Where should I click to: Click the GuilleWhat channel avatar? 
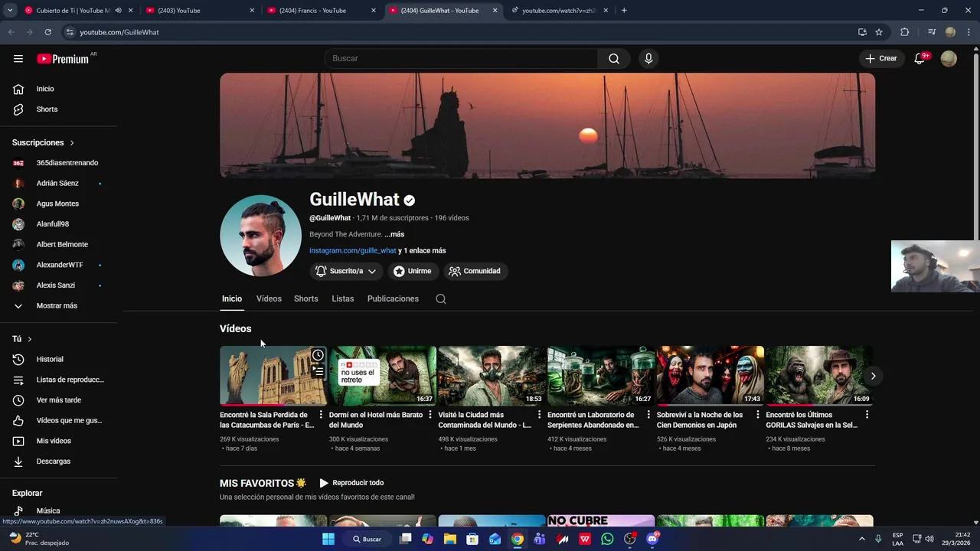click(x=260, y=235)
